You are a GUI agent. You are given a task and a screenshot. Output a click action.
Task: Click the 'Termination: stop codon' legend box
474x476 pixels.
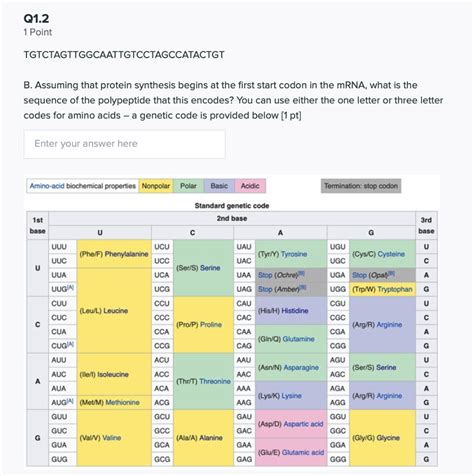[x=361, y=186]
